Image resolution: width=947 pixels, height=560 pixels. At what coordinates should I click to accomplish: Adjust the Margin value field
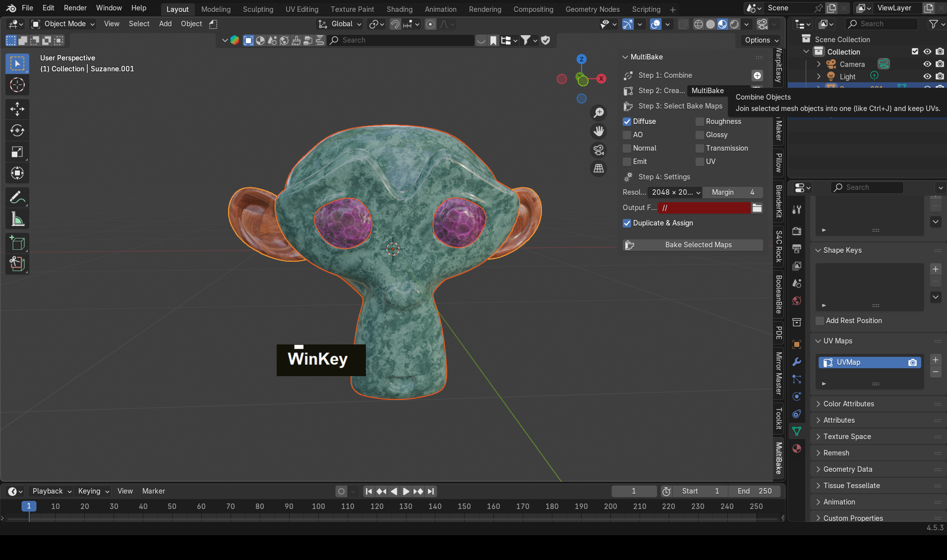point(733,192)
